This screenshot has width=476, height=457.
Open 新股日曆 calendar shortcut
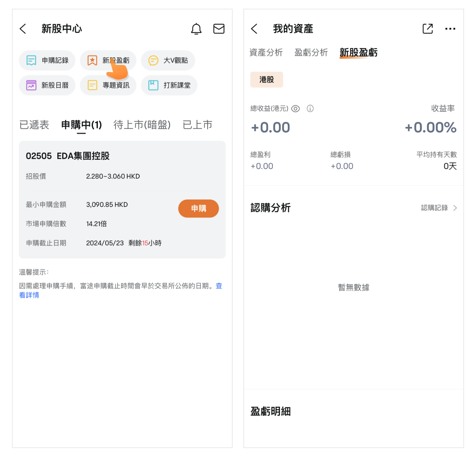(47, 85)
